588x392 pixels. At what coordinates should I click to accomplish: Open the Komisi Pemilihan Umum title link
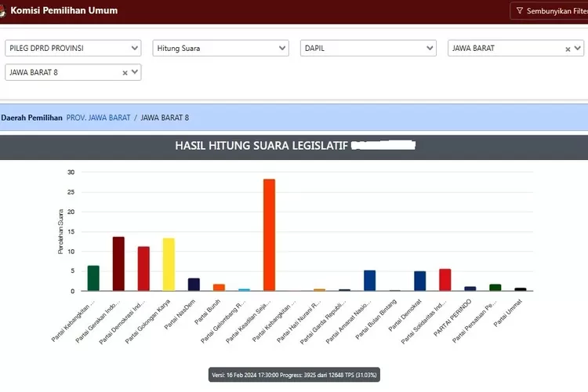click(x=64, y=10)
